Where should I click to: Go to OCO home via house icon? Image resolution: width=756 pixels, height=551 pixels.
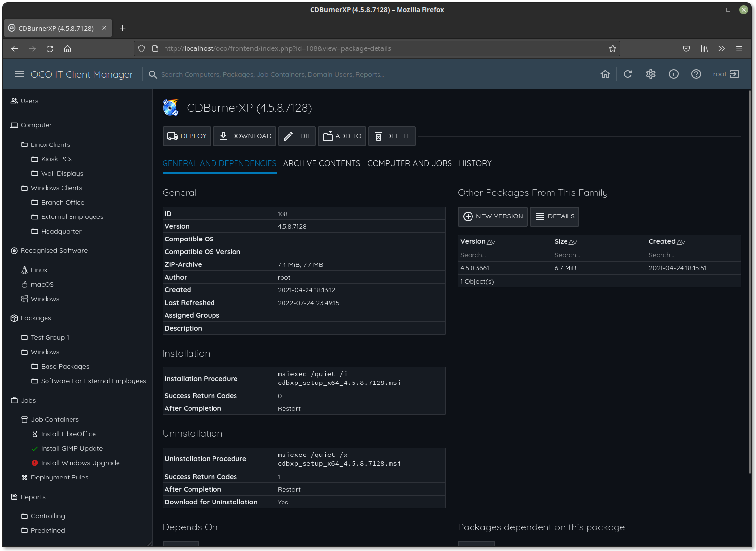(605, 74)
